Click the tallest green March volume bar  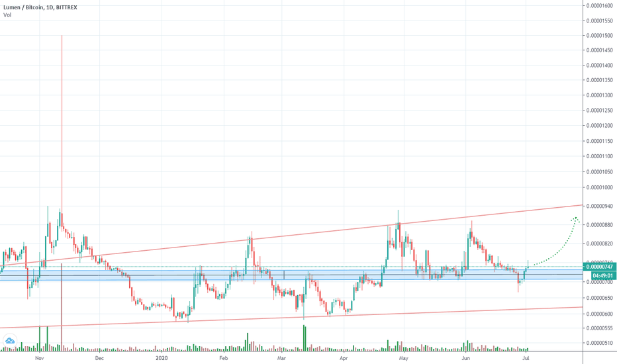(x=304, y=338)
